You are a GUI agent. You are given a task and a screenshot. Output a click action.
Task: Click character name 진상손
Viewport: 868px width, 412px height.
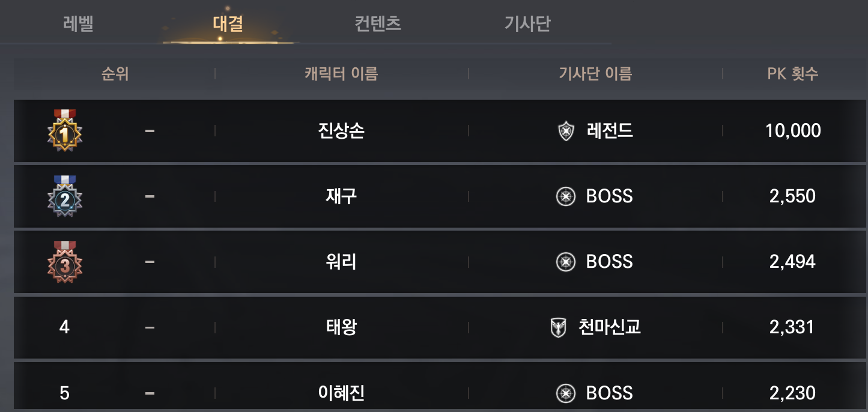341,131
